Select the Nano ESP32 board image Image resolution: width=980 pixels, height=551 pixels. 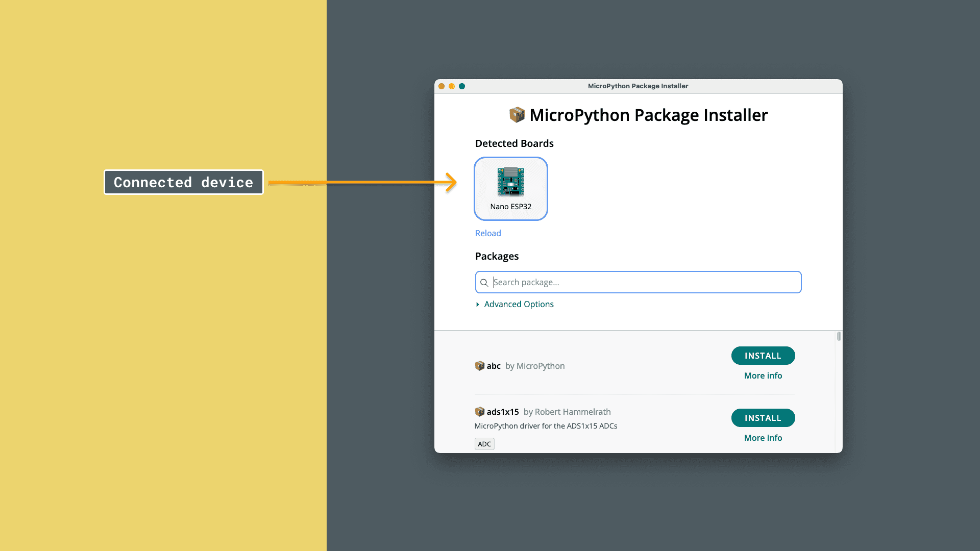click(510, 181)
